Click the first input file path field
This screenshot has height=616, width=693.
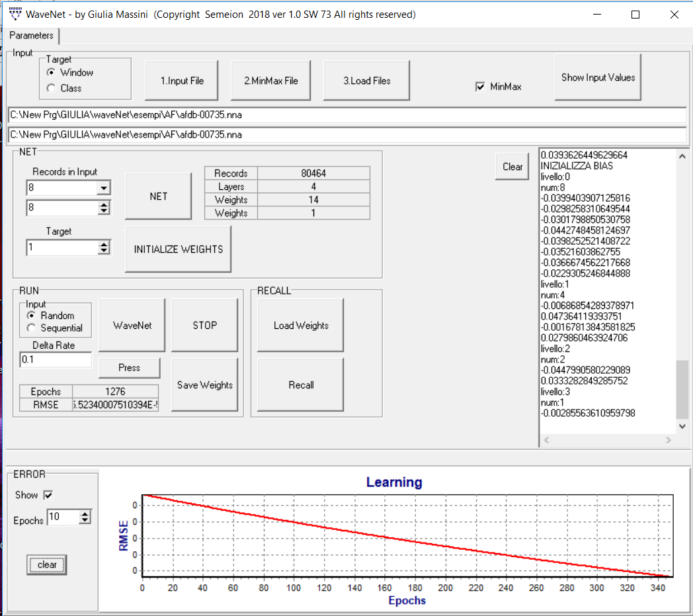pos(347,115)
